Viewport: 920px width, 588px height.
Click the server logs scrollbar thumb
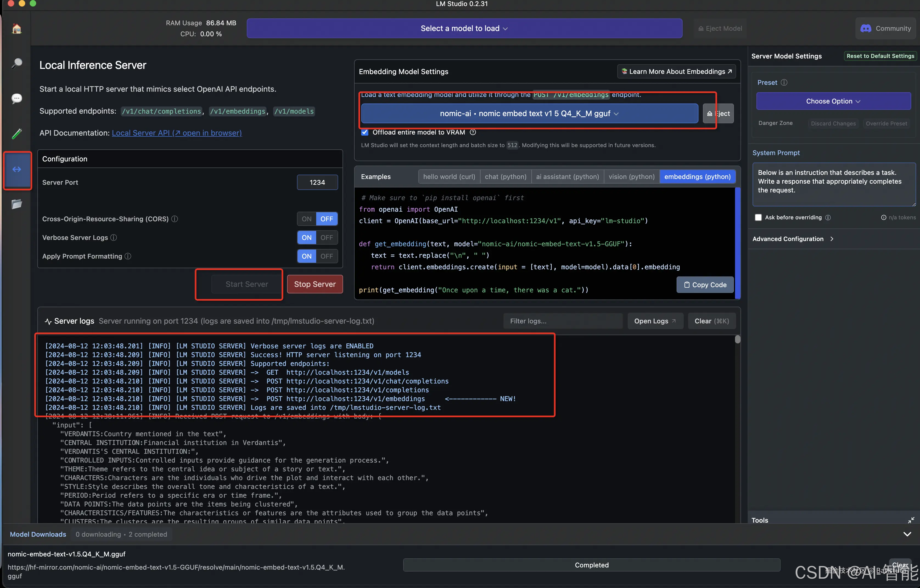737,339
